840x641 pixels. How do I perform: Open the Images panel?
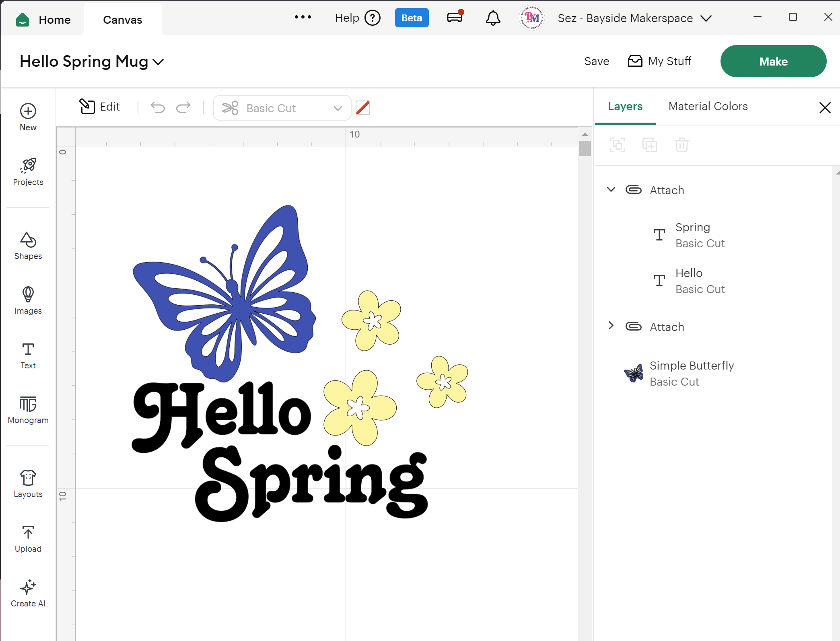[x=27, y=300]
